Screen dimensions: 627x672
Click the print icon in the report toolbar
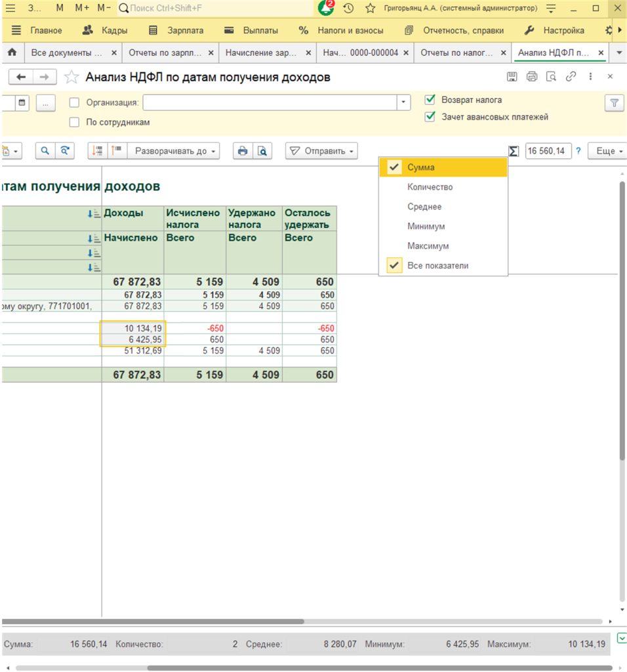[243, 151]
